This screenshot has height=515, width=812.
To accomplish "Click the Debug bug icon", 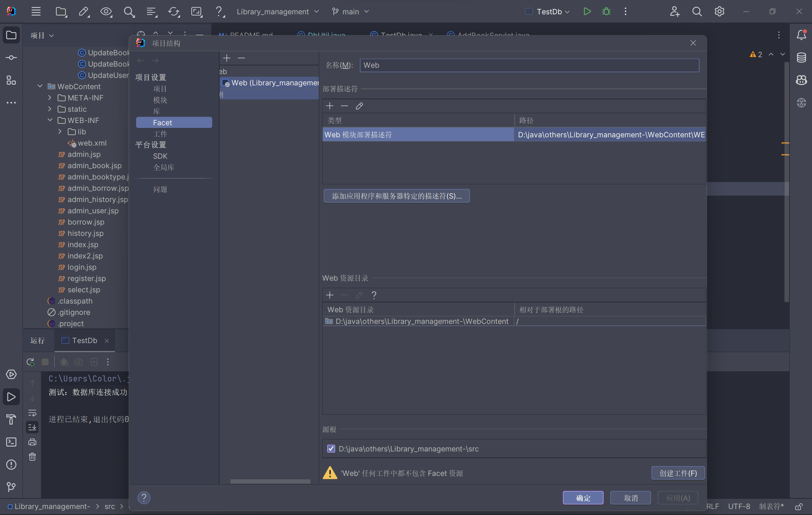I will coord(606,11).
